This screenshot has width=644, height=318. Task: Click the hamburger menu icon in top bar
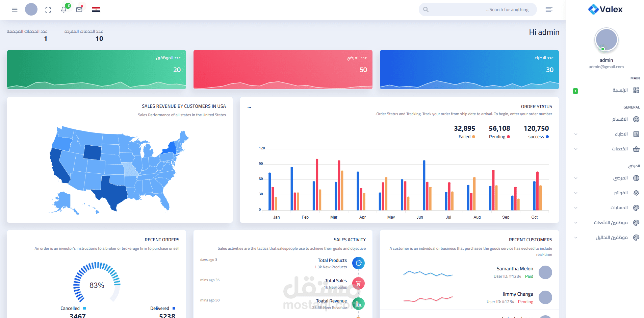[15, 10]
